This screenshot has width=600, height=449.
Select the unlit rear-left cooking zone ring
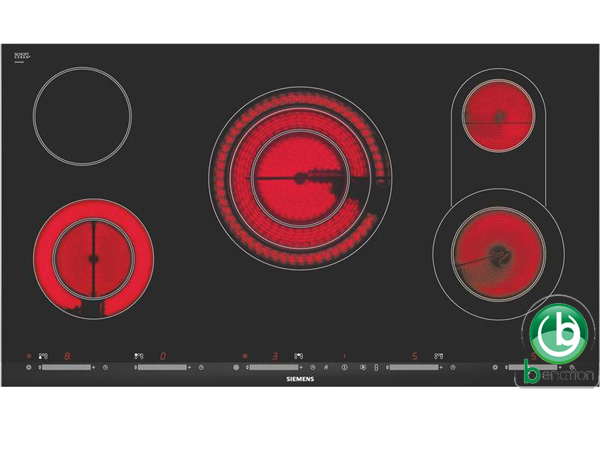click(x=82, y=117)
